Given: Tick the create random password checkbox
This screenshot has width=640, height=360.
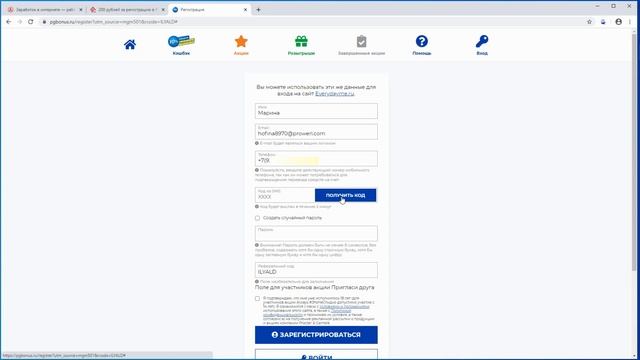Looking at the screenshot, I should coord(257,218).
